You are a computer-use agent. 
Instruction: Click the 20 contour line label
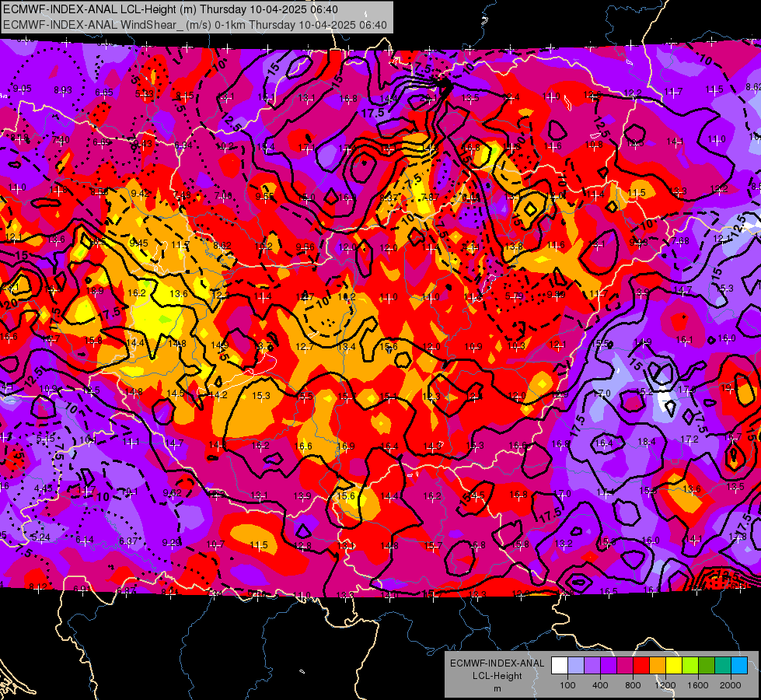[x=9, y=305]
